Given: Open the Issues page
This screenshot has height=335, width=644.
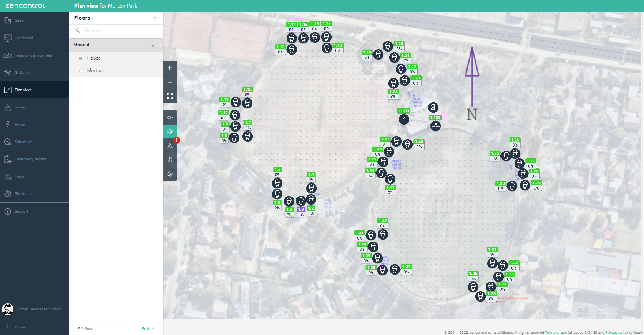Looking at the screenshot, I should pyautogui.click(x=34, y=107).
